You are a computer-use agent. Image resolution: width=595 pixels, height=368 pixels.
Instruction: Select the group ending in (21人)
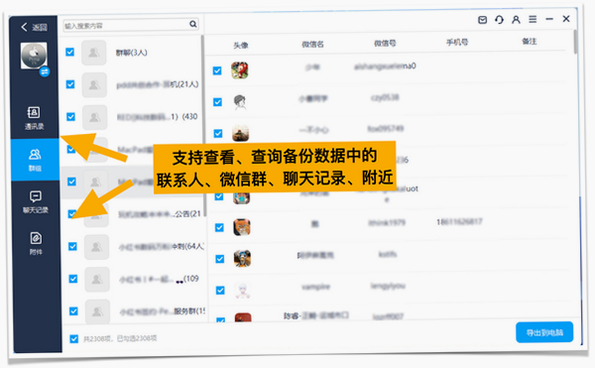tap(157, 84)
